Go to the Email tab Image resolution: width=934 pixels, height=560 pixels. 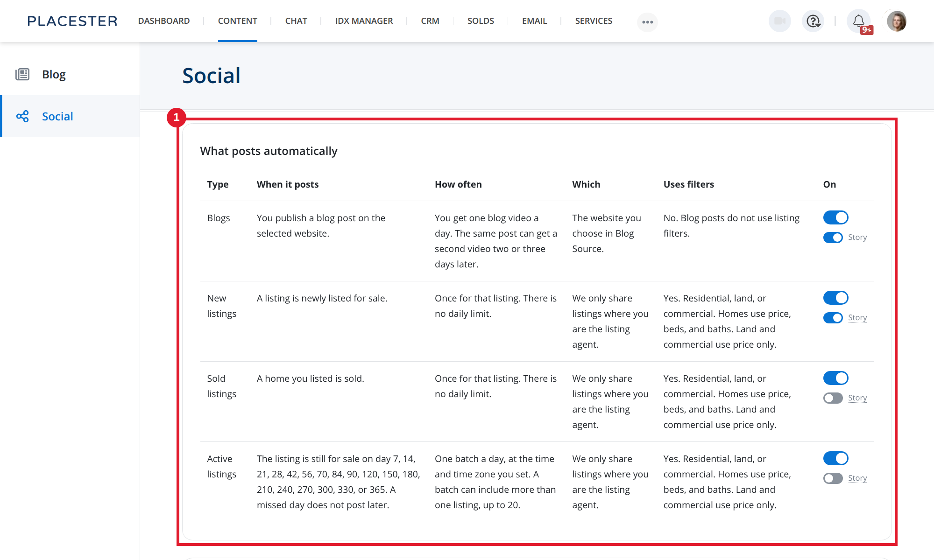534,21
